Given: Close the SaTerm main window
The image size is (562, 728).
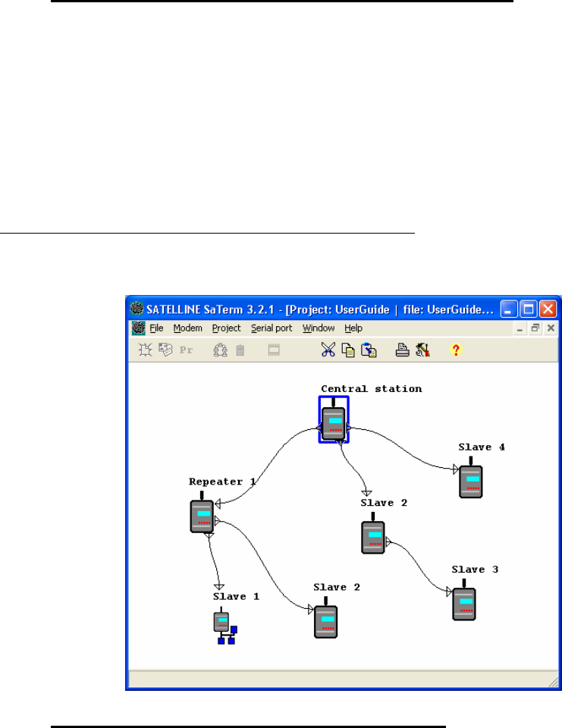Looking at the screenshot, I should click(548, 309).
